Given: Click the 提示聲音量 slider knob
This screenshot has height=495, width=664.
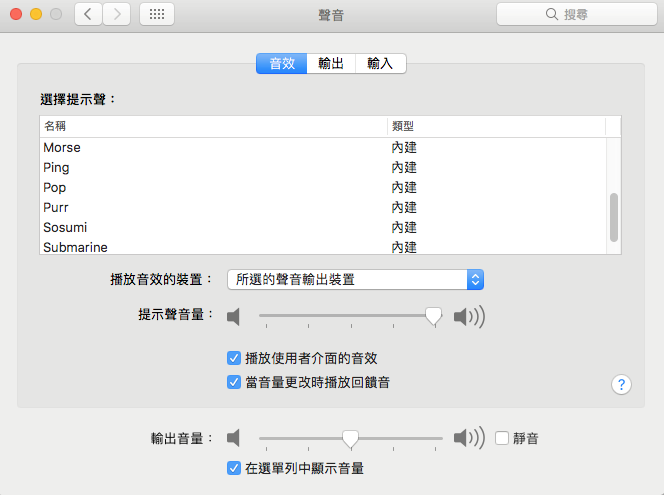Looking at the screenshot, I should (434, 316).
